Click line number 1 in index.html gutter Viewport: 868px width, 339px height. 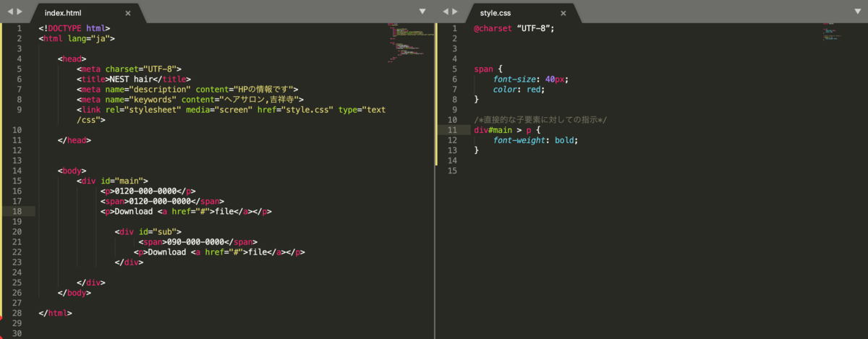[x=19, y=28]
